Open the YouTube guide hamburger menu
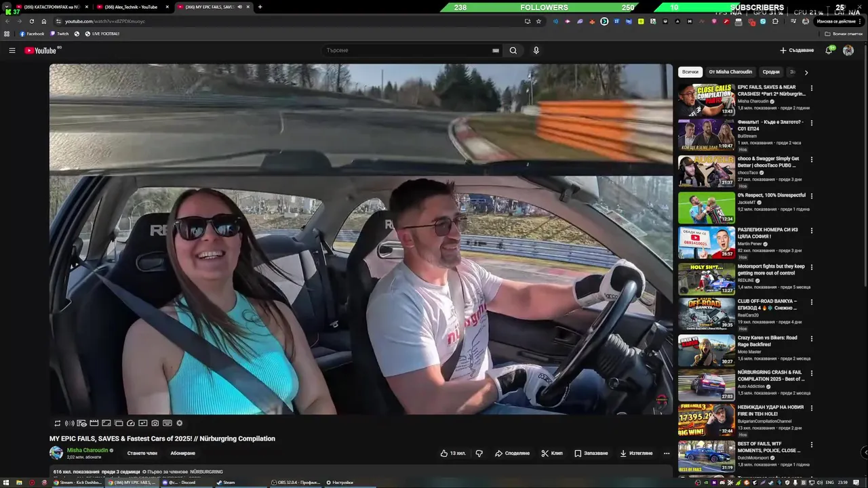Screen dimensions: 868x488 coord(12,50)
